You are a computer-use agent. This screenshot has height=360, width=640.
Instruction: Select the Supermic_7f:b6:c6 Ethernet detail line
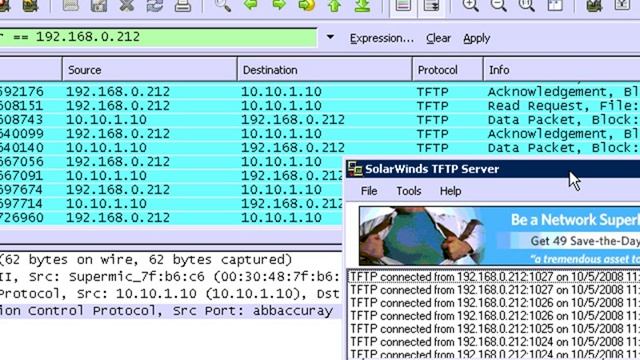171,277
